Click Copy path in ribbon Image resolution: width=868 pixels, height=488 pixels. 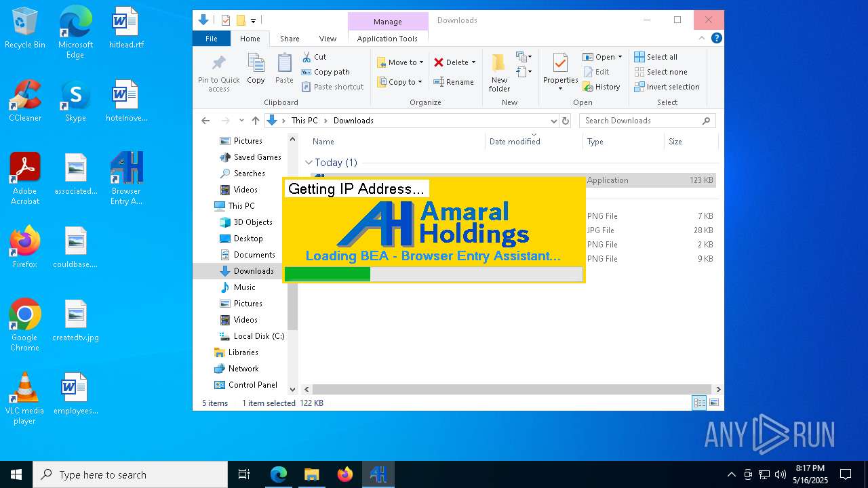tap(325, 72)
